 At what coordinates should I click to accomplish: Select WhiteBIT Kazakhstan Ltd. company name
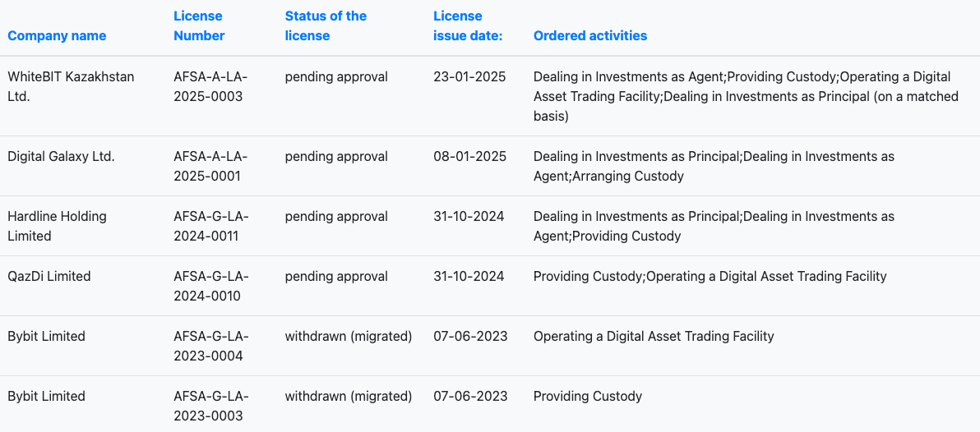[x=71, y=86]
